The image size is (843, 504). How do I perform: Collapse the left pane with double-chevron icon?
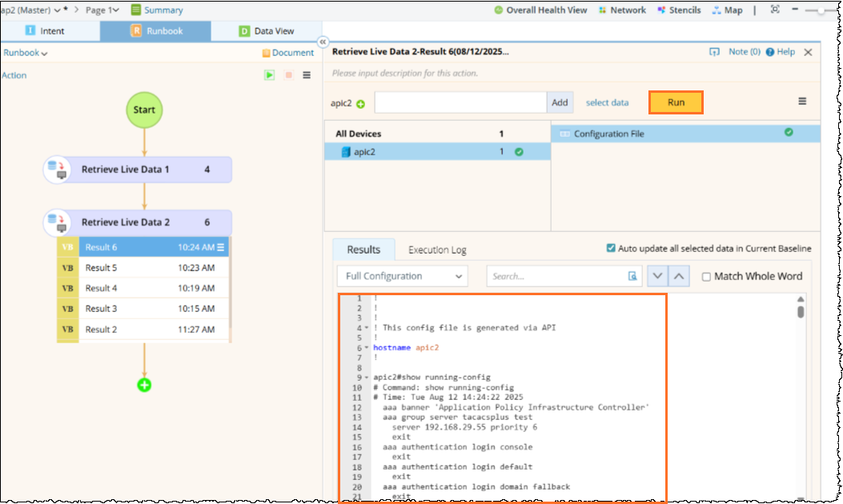pos(323,42)
